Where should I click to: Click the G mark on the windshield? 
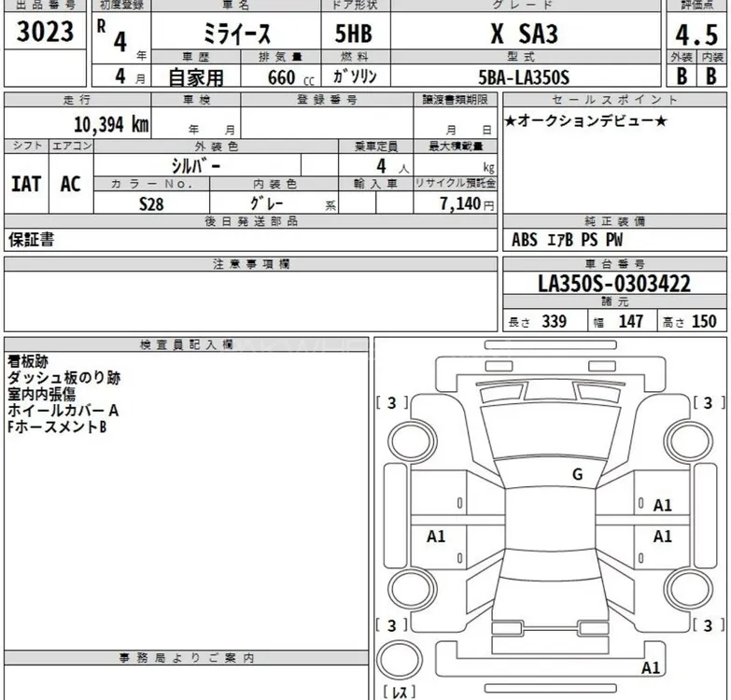[577, 474]
